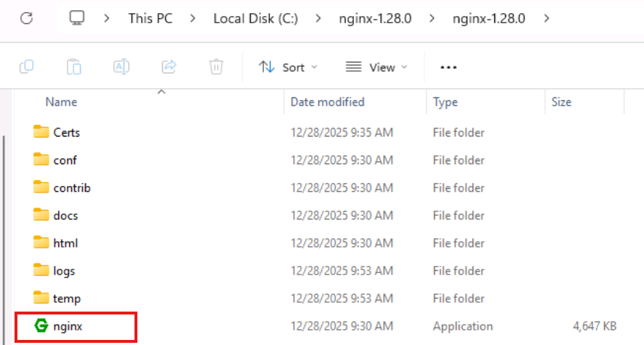Click the Application type cell for nginx
This screenshot has width=644, height=345.
(x=462, y=327)
